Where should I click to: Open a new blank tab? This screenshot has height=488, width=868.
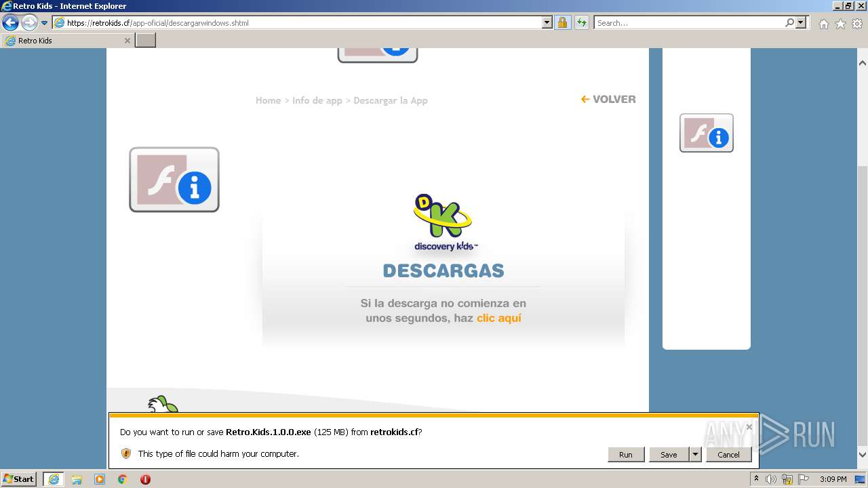click(x=146, y=41)
